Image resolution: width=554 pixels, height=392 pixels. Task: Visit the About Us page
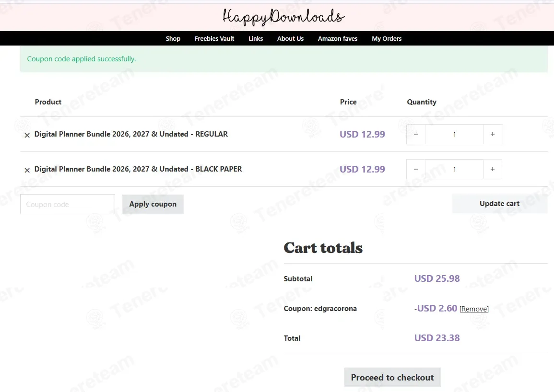(x=290, y=38)
